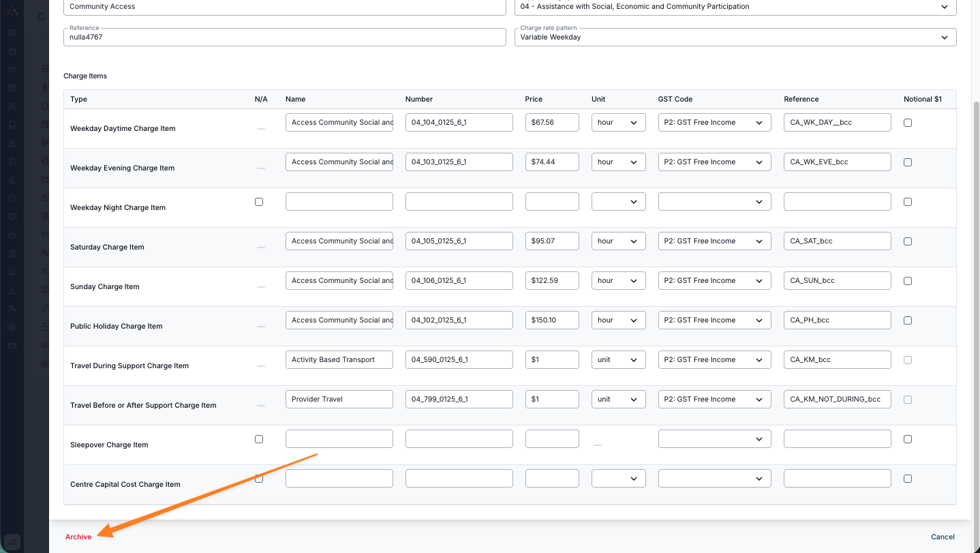The width and height of the screenshot is (980, 553).
Task: Open the settings gear icon in the left rail
Action: click(x=12, y=327)
